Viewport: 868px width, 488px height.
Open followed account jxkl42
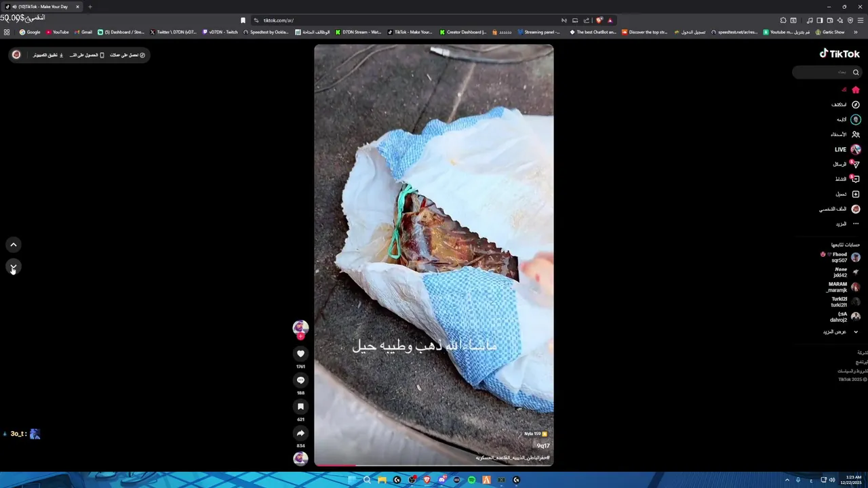[x=847, y=272]
